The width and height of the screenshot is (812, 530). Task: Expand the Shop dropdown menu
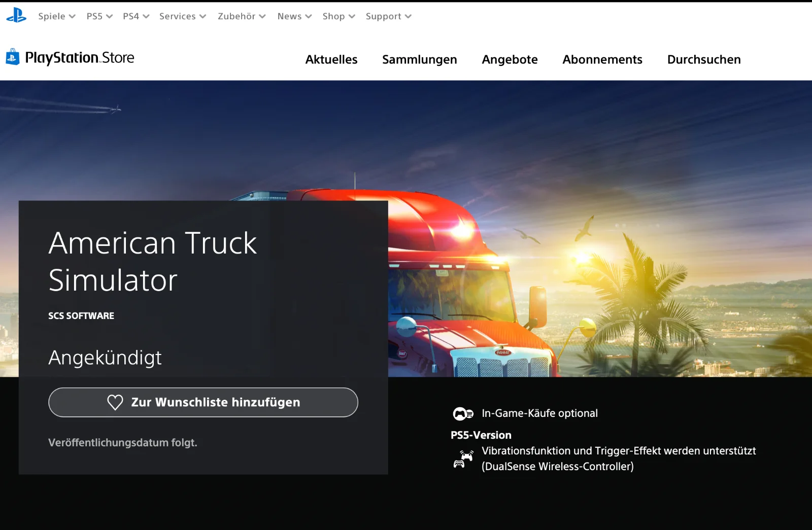339,16
